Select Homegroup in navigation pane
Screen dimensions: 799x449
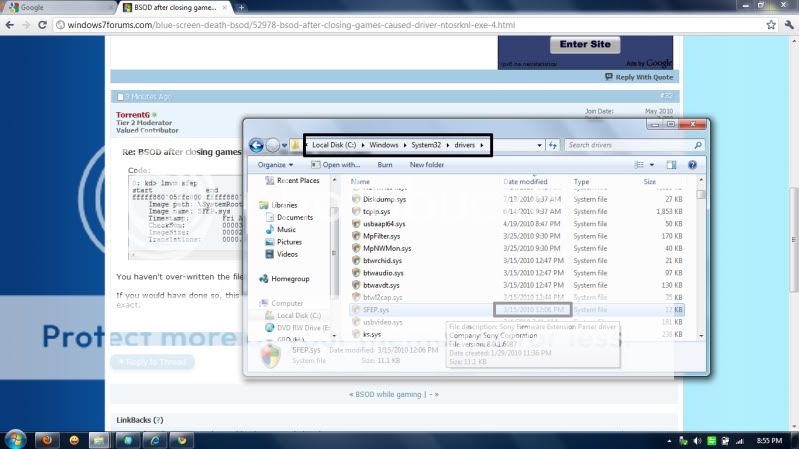[284, 279]
